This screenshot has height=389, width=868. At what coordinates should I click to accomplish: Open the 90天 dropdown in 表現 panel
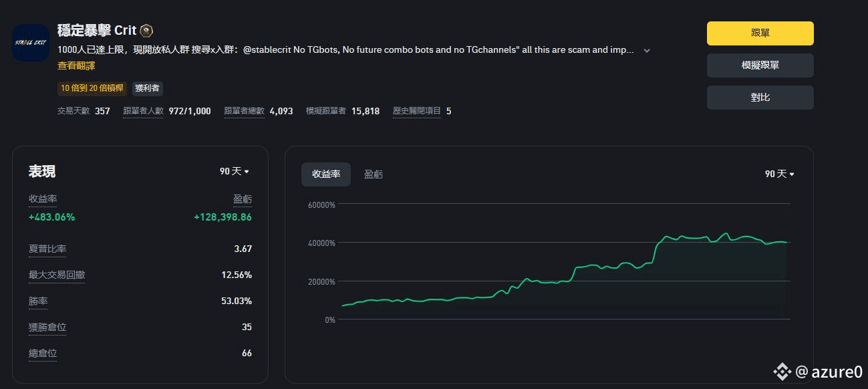tap(235, 171)
